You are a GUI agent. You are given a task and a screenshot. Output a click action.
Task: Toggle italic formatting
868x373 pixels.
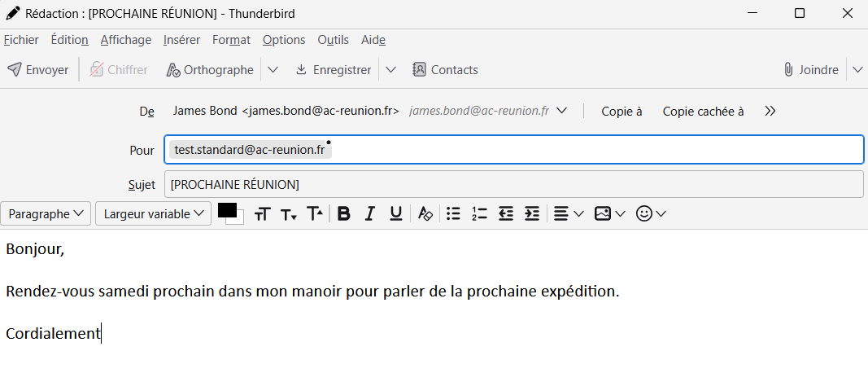click(369, 213)
